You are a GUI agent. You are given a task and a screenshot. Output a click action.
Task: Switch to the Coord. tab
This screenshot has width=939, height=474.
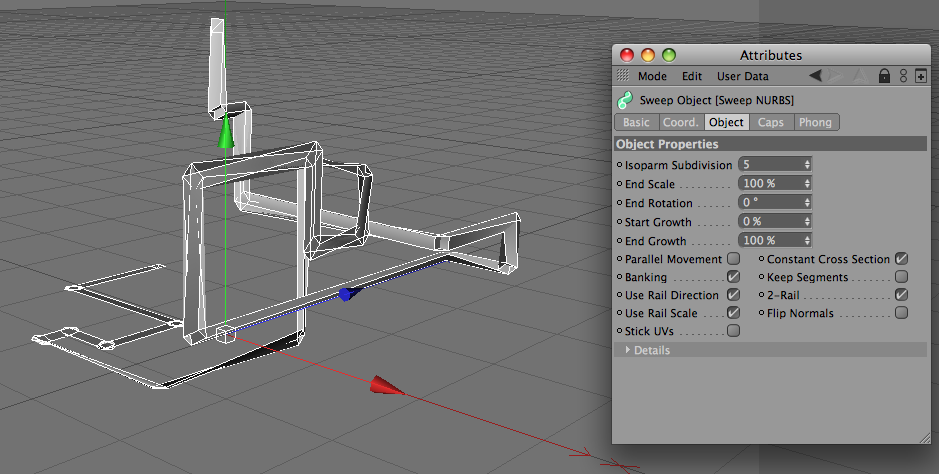point(681,122)
